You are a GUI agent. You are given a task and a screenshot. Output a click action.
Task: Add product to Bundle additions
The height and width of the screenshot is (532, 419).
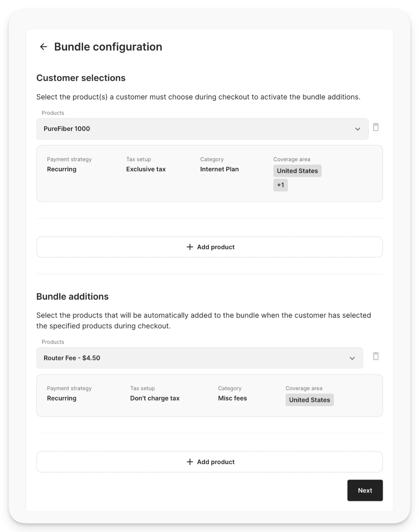(209, 462)
